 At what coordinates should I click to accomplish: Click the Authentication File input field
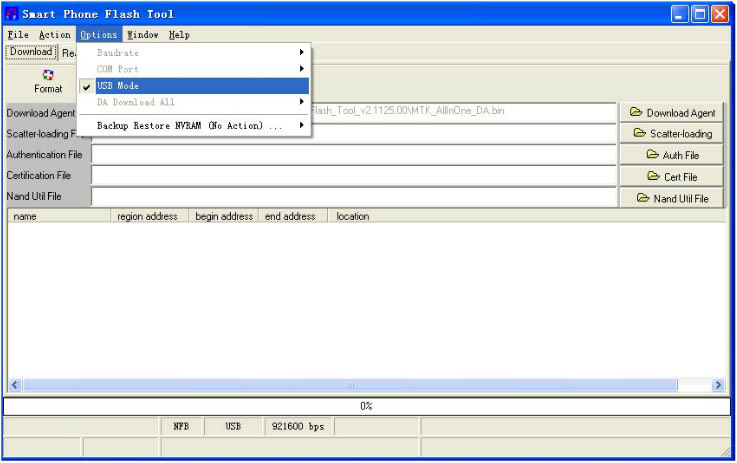(354, 155)
